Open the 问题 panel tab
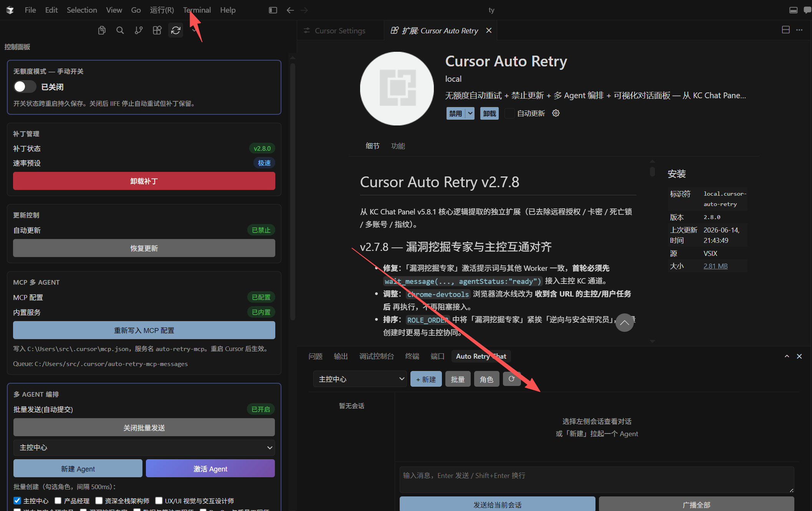The height and width of the screenshot is (511, 812). [316, 356]
